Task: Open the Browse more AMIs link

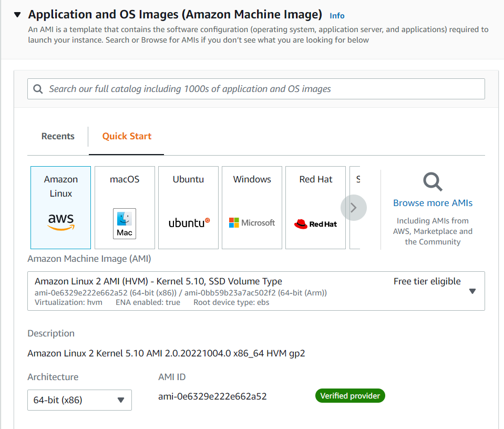Action: click(433, 203)
